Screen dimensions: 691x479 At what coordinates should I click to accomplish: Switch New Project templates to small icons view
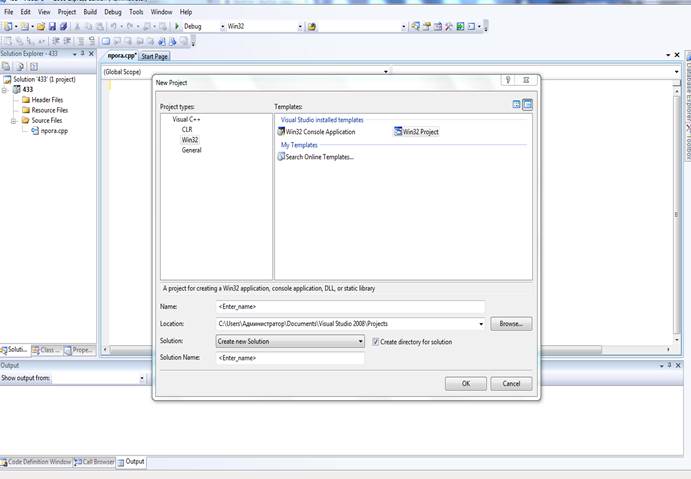pos(528,104)
